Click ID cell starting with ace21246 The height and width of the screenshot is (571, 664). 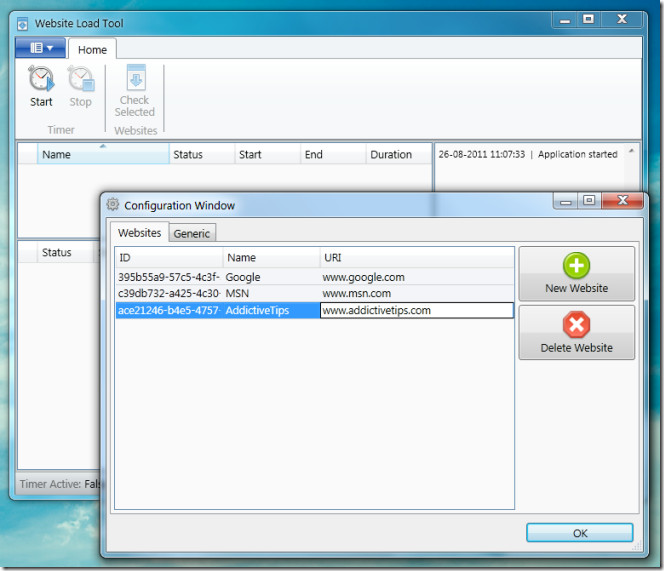(x=169, y=310)
